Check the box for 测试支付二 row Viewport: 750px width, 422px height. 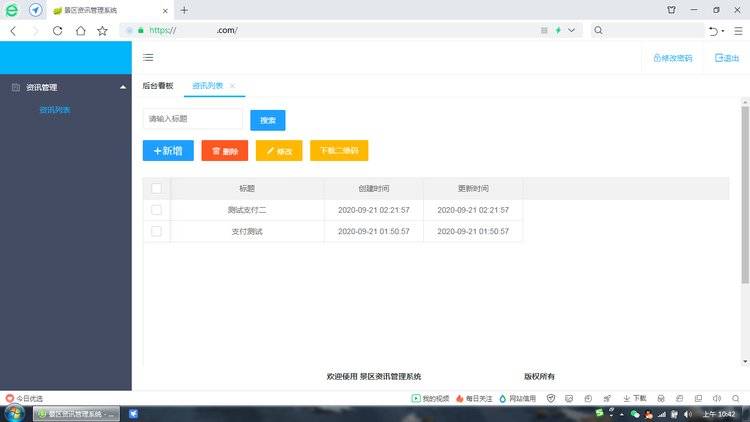(156, 210)
